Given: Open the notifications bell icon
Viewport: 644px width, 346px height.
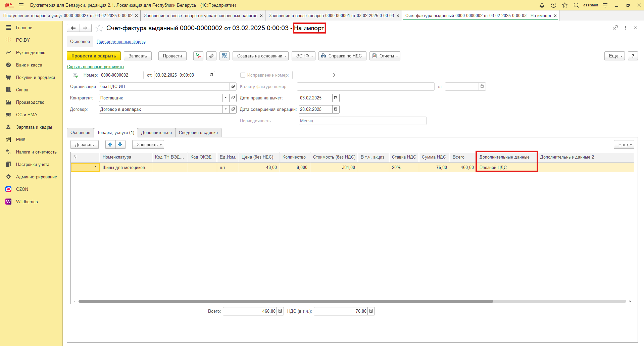Looking at the screenshot, I should click(x=542, y=5).
